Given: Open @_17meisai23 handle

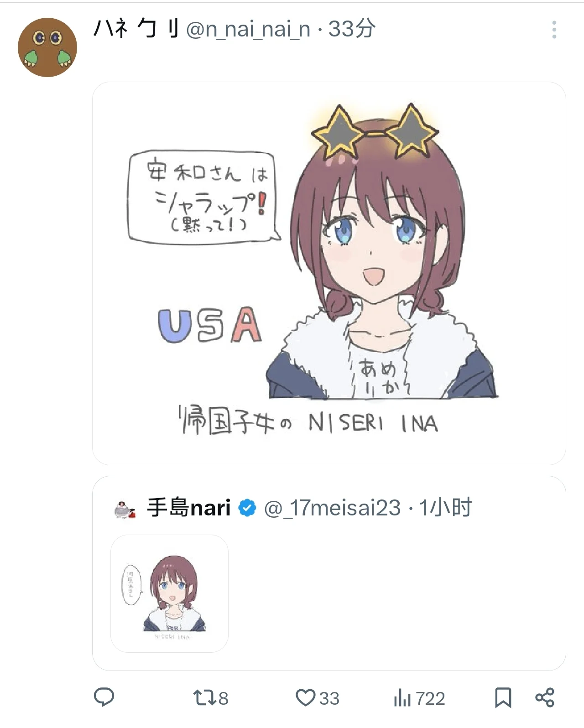Looking at the screenshot, I should (333, 508).
